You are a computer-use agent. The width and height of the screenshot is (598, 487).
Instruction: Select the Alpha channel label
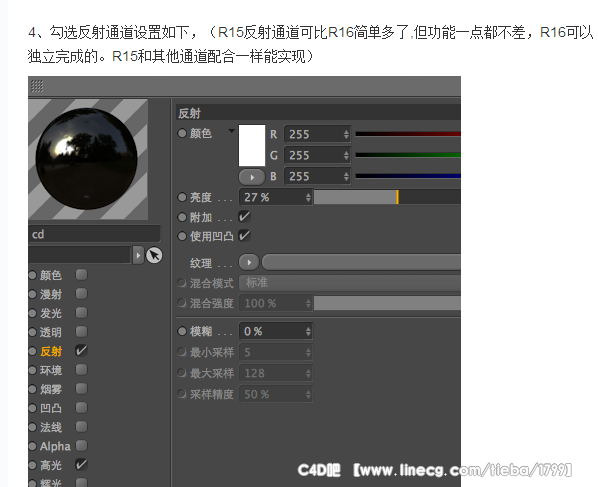(55, 446)
